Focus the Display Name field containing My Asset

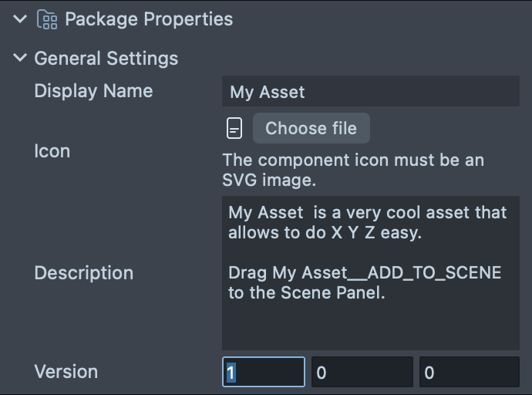(x=370, y=92)
